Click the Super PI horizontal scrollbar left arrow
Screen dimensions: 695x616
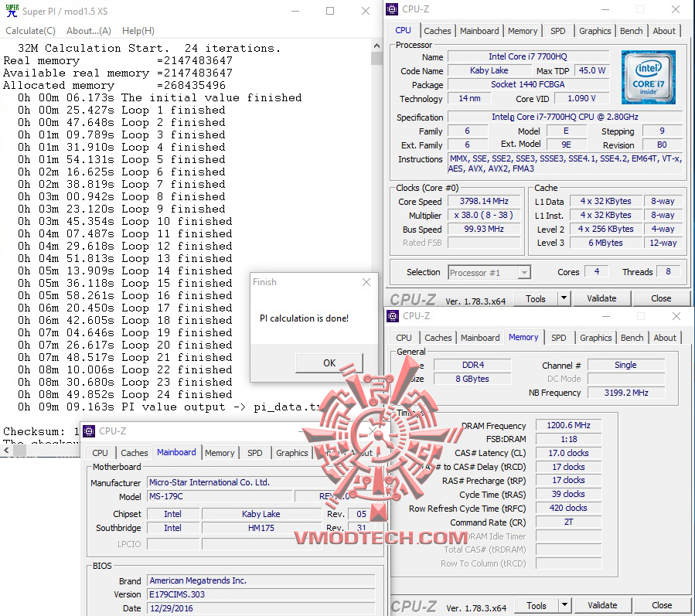pyautogui.click(x=6, y=451)
